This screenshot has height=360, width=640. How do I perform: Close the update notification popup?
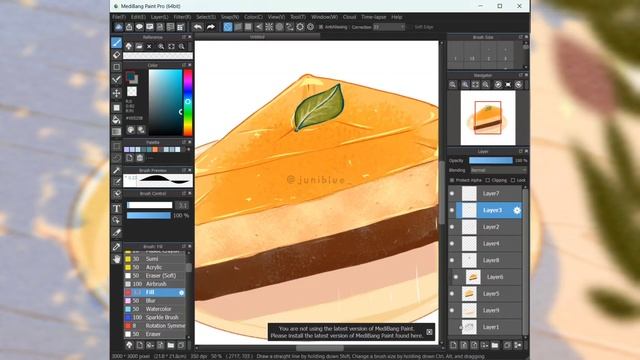pyautogui.click(x=429, y=332)
